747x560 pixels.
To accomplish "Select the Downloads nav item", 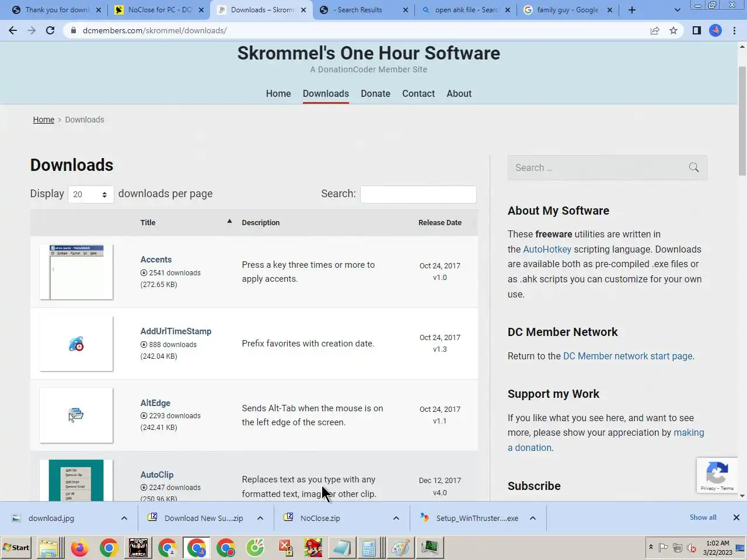I will coord(326,93).
